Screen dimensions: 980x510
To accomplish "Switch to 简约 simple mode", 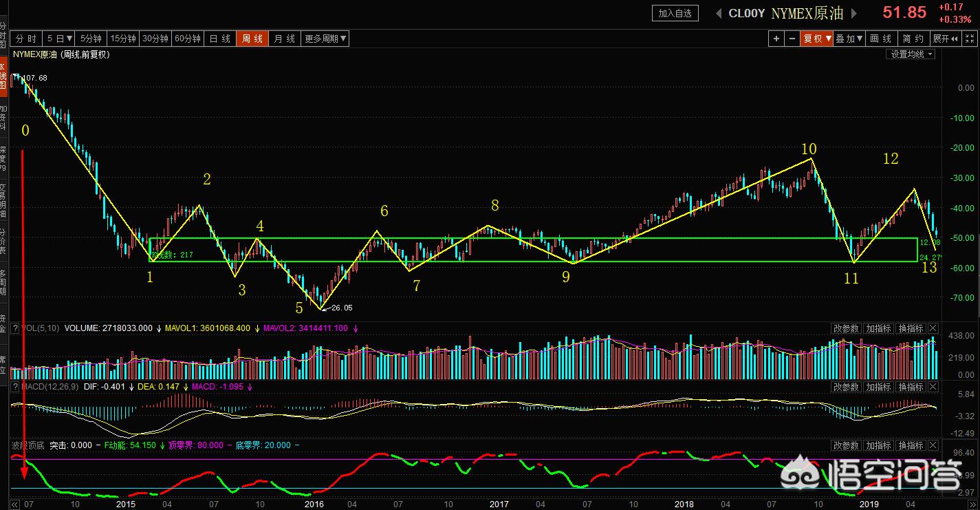I will (x=914, y=39).
